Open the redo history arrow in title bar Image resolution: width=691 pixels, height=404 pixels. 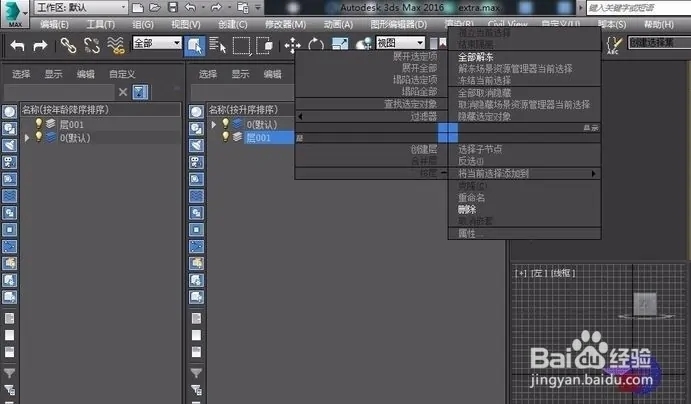pyautogui.click(x=229, y=7)
